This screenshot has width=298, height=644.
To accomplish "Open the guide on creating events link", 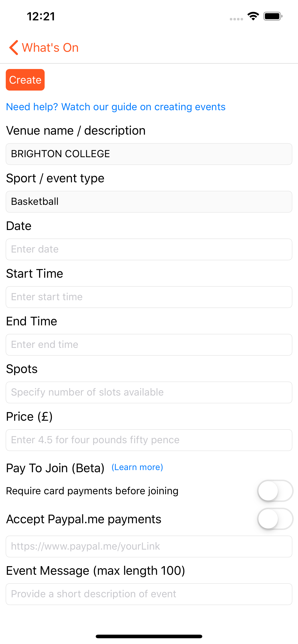I will click(x=116, y=107).
